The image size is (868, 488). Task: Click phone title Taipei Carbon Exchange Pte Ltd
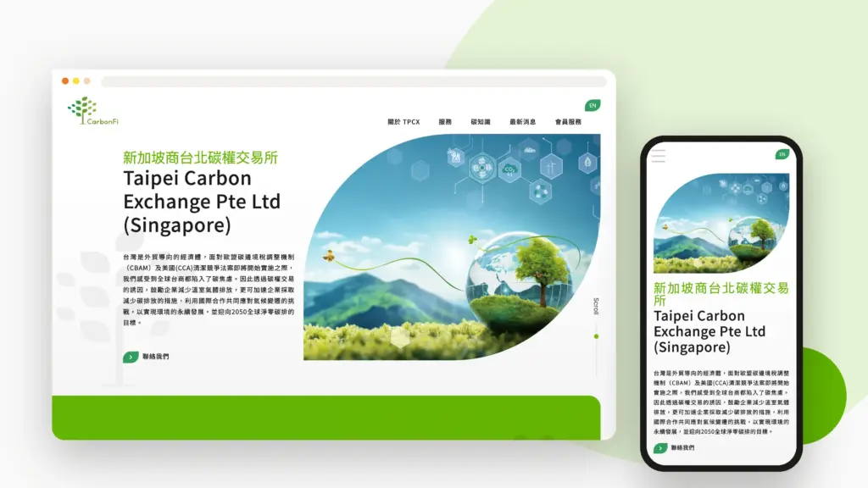click(x=709, y=331)
